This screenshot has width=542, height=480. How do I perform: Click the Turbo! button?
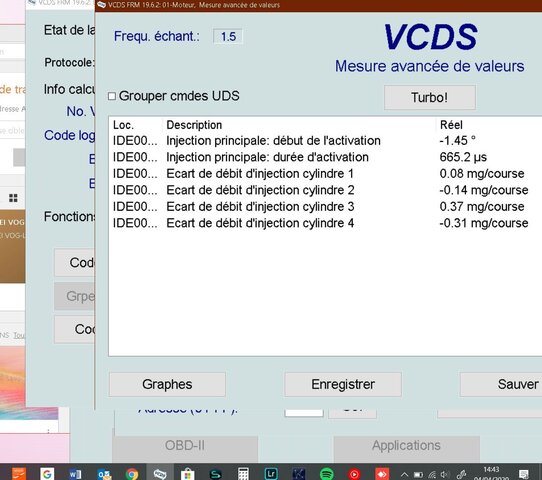point(430,97)
